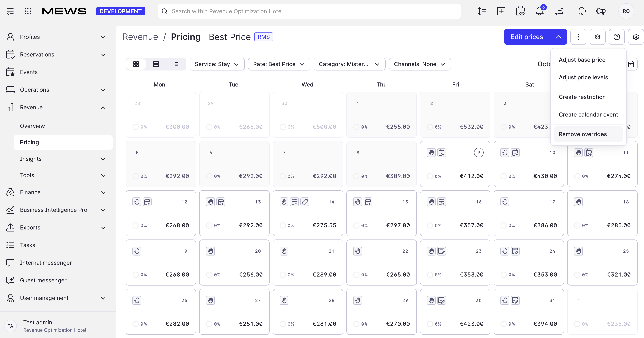Click the new reservation plus icon
Viewport: 644px width, 338px height.
pyautogui.click(x=501, y=11)
